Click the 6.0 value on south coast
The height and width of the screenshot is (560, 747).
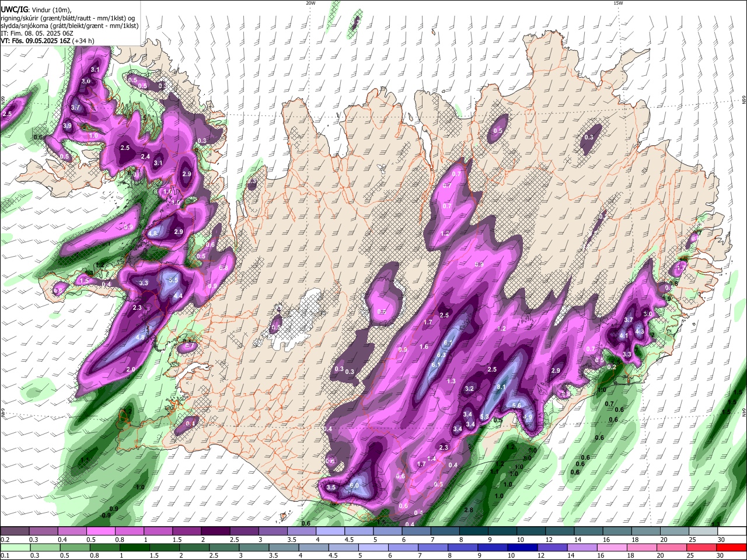354,485
